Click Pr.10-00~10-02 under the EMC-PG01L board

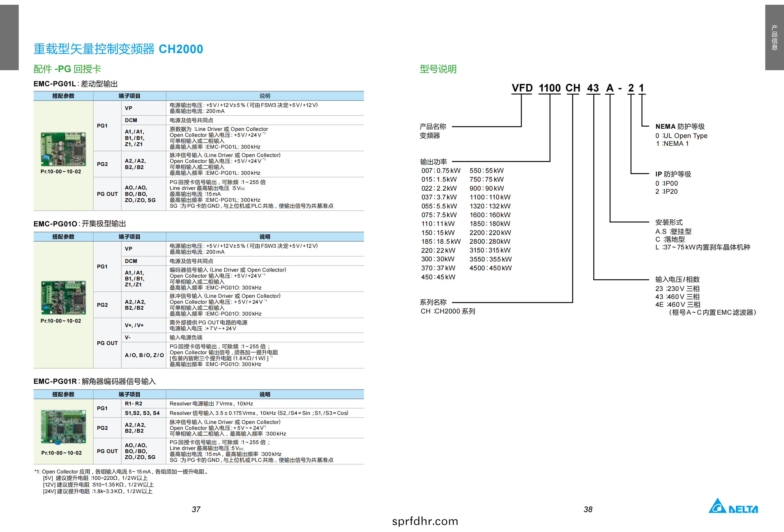(x=61, y=172)
